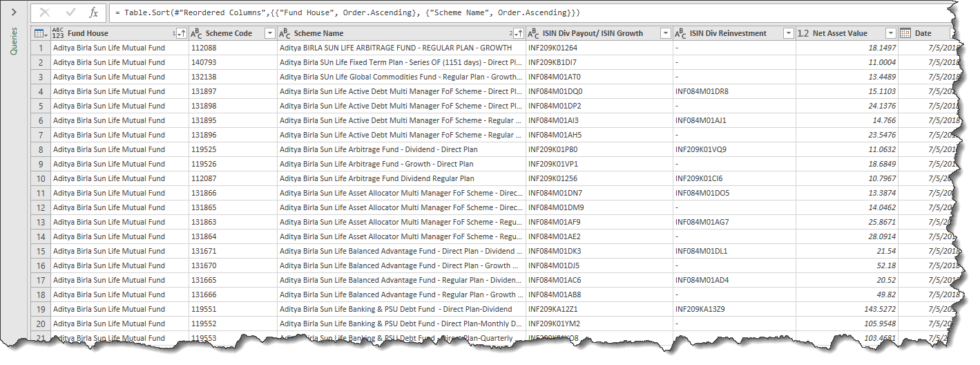The height and width of the screenshot is (365, 980).
Task: Select the Net Asset Value column header
Action: coord(847,33)
